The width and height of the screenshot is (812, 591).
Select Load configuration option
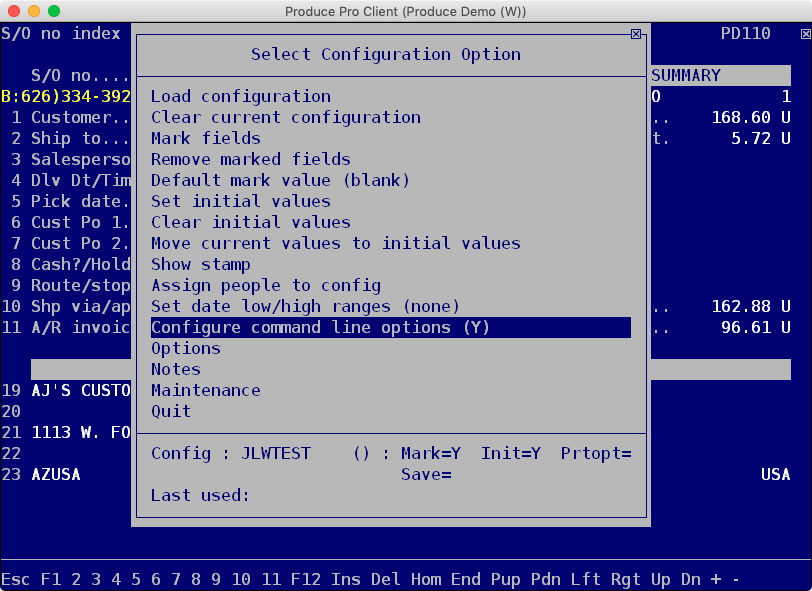pos(241,96)
